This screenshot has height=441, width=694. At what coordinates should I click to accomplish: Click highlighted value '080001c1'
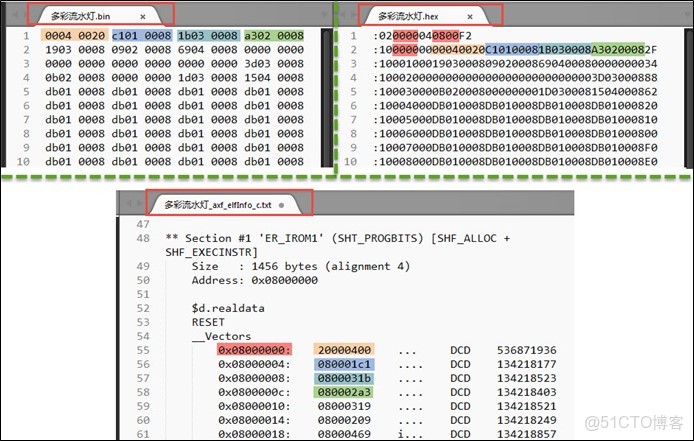pyautogui.click(x=344, y=364)
